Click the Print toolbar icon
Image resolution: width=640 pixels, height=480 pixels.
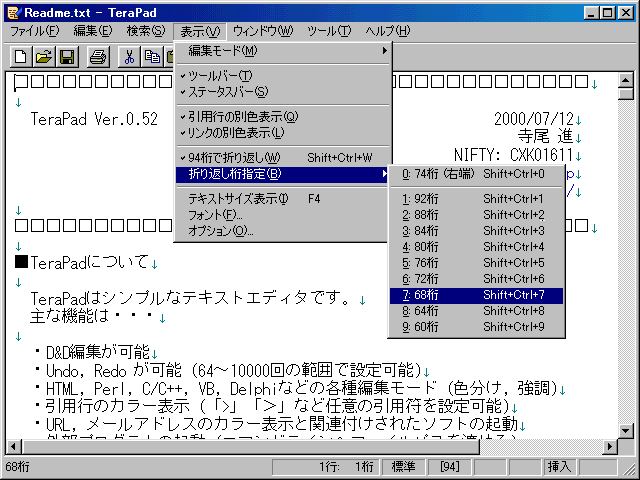[x=98, y=57]
